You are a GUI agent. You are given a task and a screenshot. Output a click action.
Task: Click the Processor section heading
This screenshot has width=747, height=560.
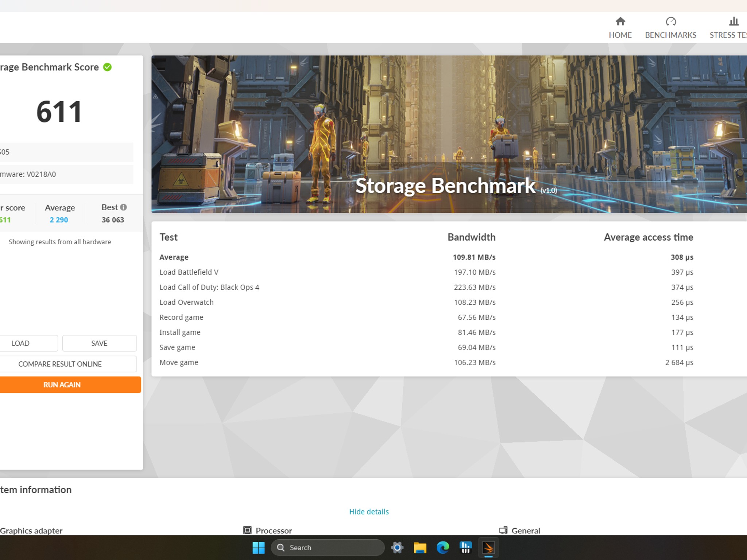pos(274,530)
